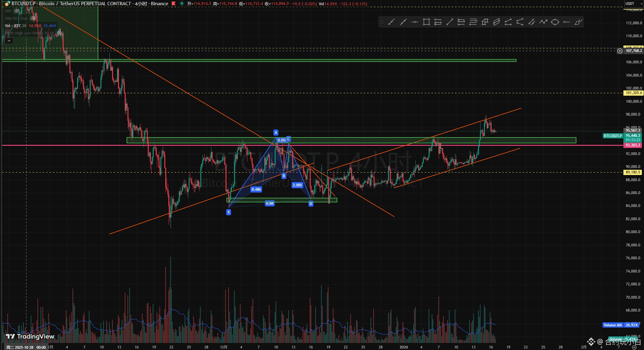Click the 12月 month label on time axis
Image resolution: width=644 pixels, height=350 pixels.
tap(224, 347)
